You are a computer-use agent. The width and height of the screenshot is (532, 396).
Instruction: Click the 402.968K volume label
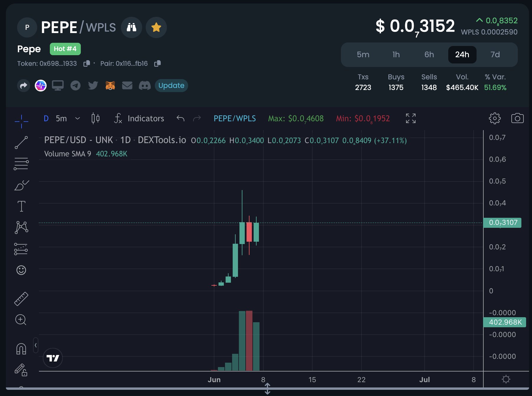click(x=504, y=322)
